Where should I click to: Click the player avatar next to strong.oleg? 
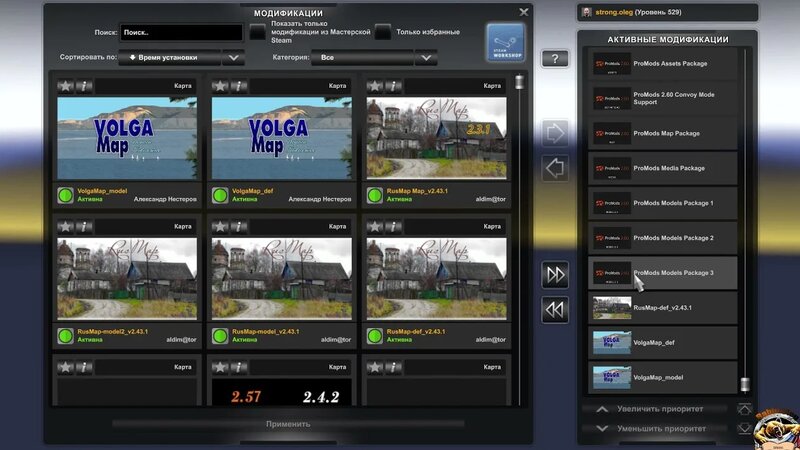coord(587,12)
